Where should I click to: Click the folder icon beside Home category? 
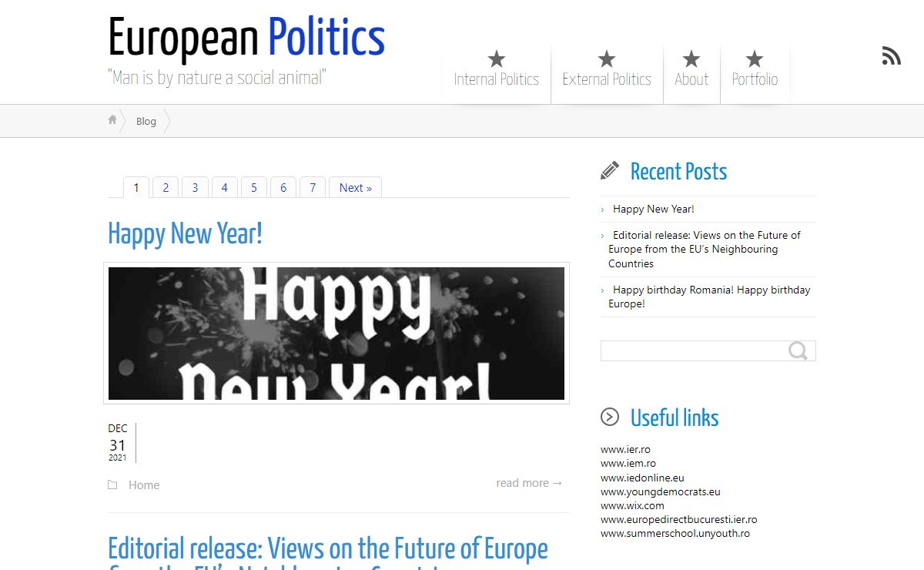tap(112, 484)
